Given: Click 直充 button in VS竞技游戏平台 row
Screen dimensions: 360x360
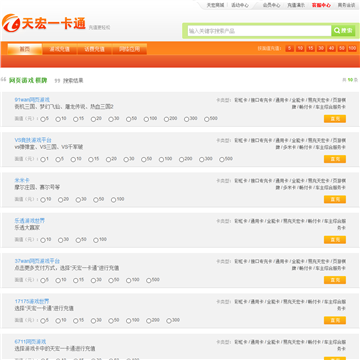Looking at the screenshot, I should (335, 159).
